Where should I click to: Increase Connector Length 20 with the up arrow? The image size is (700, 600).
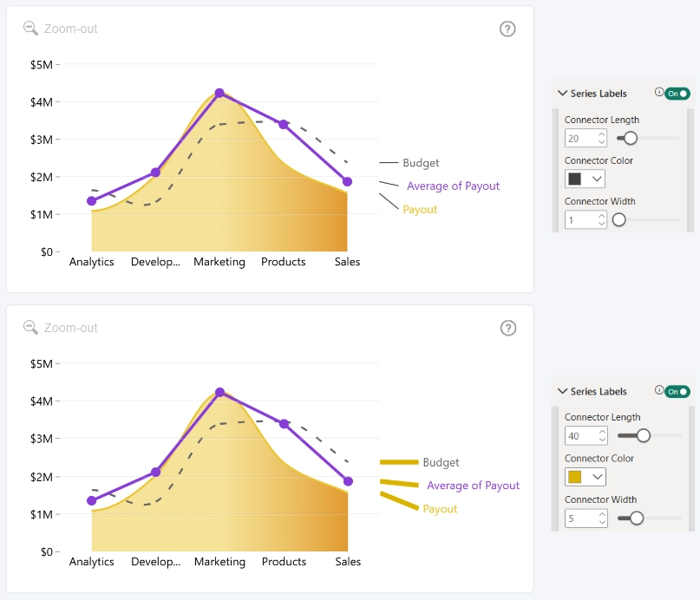pyautogui.click(x=602, y=134)
